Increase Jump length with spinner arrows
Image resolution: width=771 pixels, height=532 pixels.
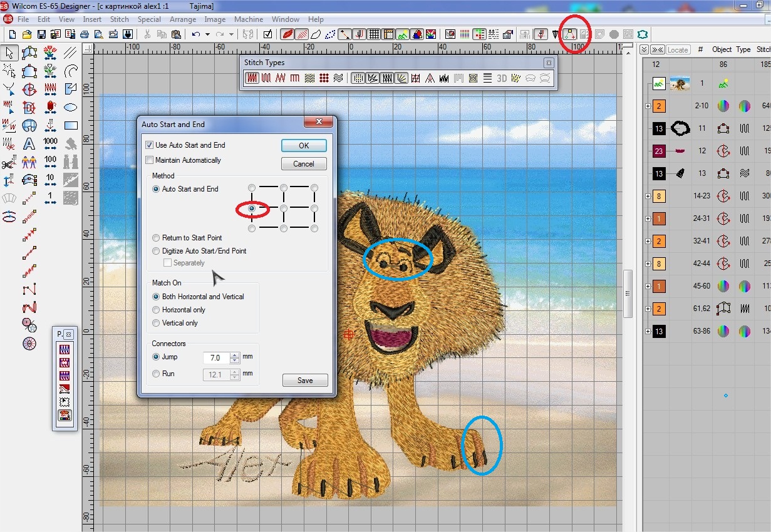(x=235, y=356)
